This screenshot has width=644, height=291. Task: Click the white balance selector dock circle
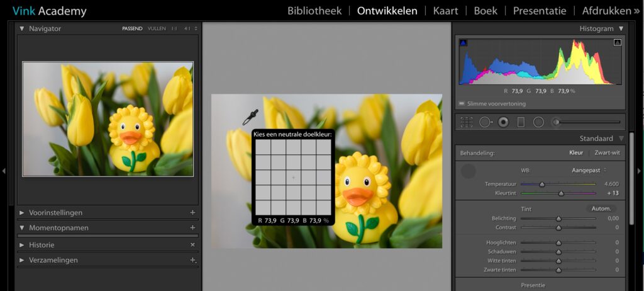coord(468,171)
